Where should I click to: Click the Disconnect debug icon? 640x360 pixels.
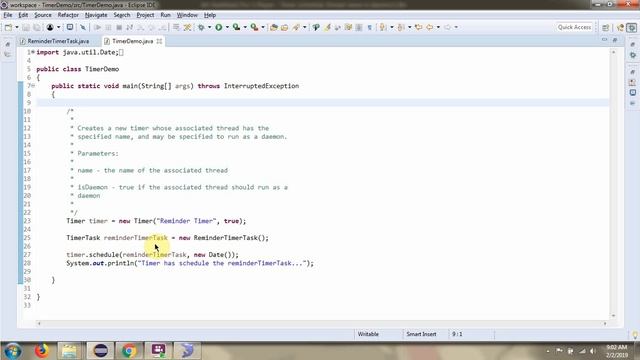(129, 27)
